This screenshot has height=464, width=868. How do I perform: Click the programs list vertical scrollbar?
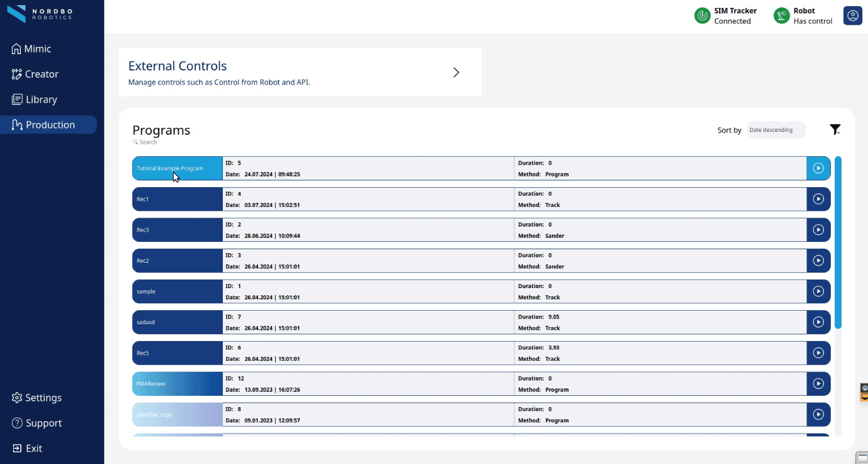[x=838, y=242]
